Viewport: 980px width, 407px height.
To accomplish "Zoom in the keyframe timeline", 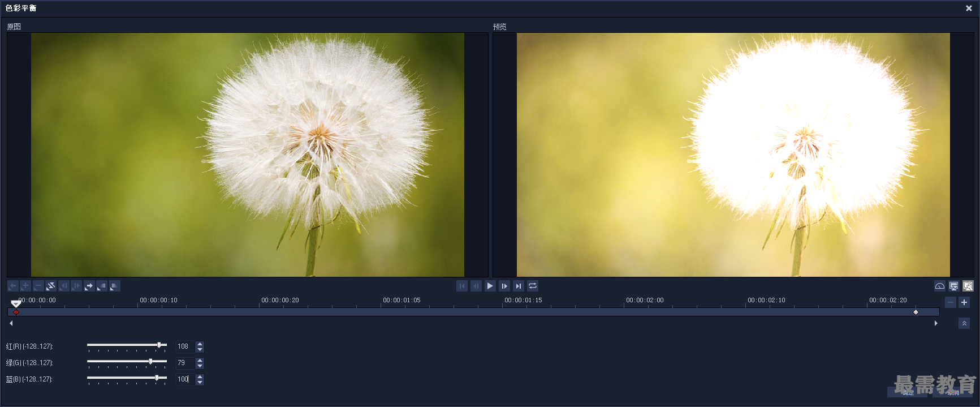I will [x=964, y=303].
